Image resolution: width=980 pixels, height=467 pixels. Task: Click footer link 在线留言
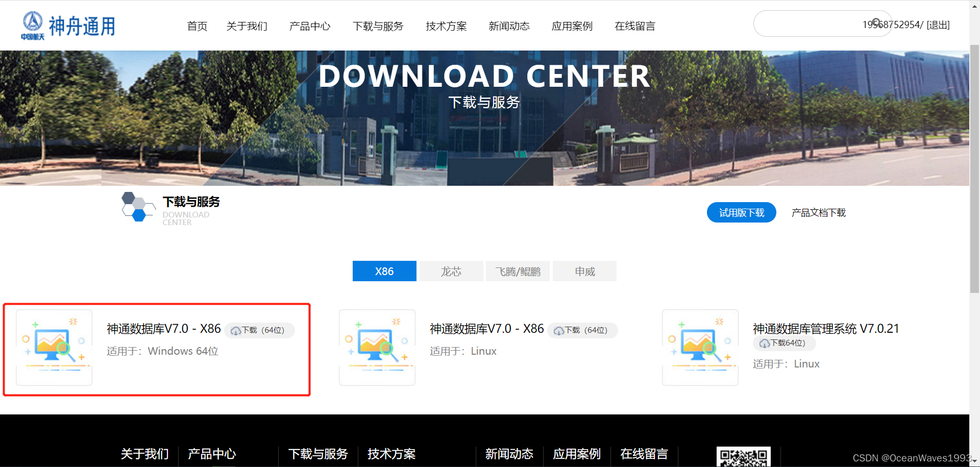[x=644, y=454]
